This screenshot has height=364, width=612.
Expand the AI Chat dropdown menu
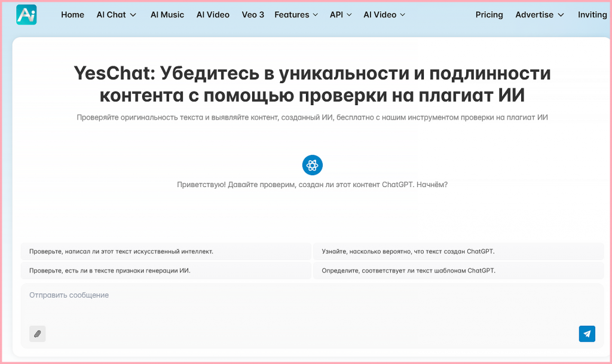[117, 15]
